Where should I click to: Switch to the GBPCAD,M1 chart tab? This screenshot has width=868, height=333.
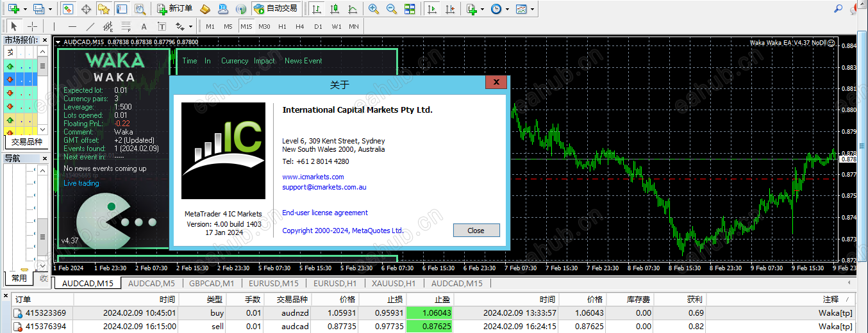(211, 283)
